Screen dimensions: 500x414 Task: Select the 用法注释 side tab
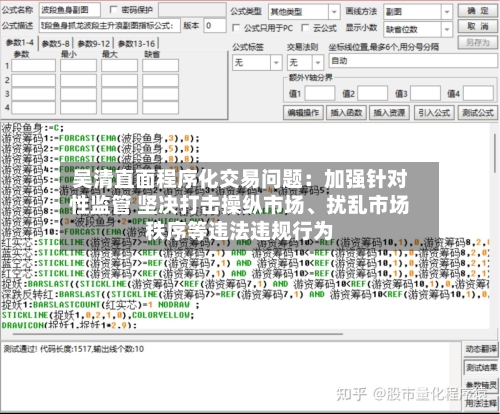click(481, 403)
